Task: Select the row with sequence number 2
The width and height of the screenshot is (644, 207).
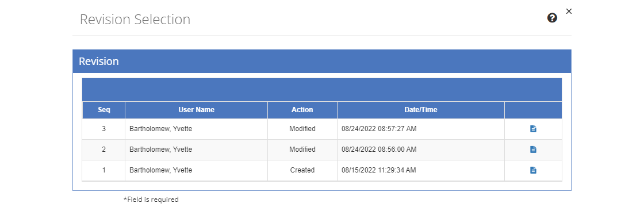Action: click(x=322, y=149)
